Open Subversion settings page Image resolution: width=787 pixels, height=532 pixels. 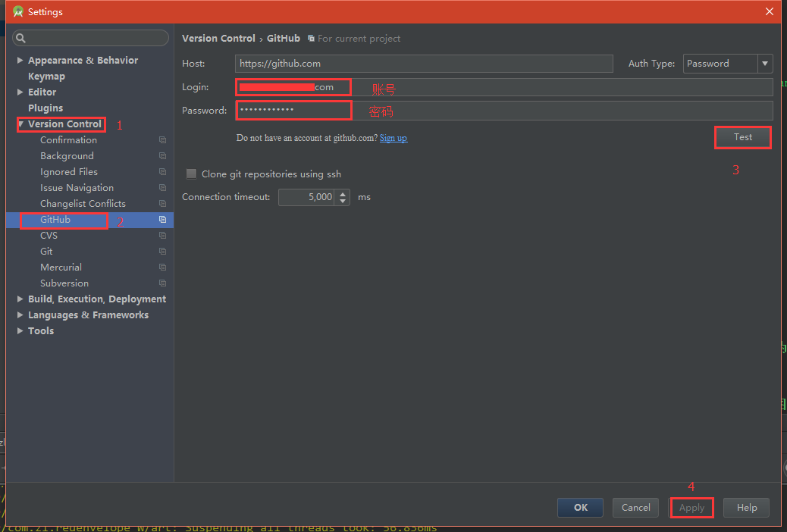[x=64, y=283]
